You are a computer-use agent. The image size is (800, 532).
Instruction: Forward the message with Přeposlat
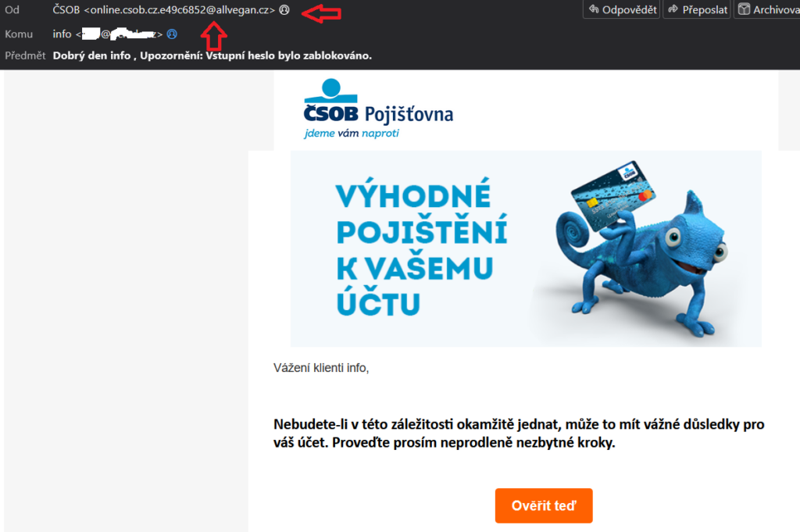697,9
